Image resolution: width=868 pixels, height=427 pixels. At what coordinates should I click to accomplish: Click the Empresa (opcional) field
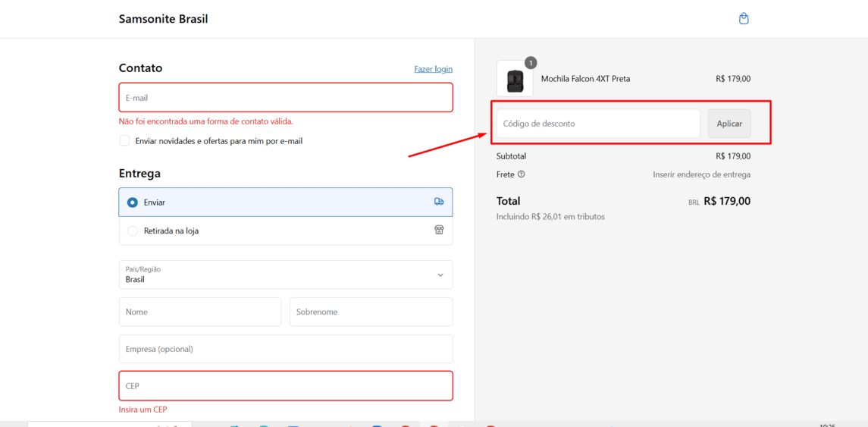(x=286, y=349)
